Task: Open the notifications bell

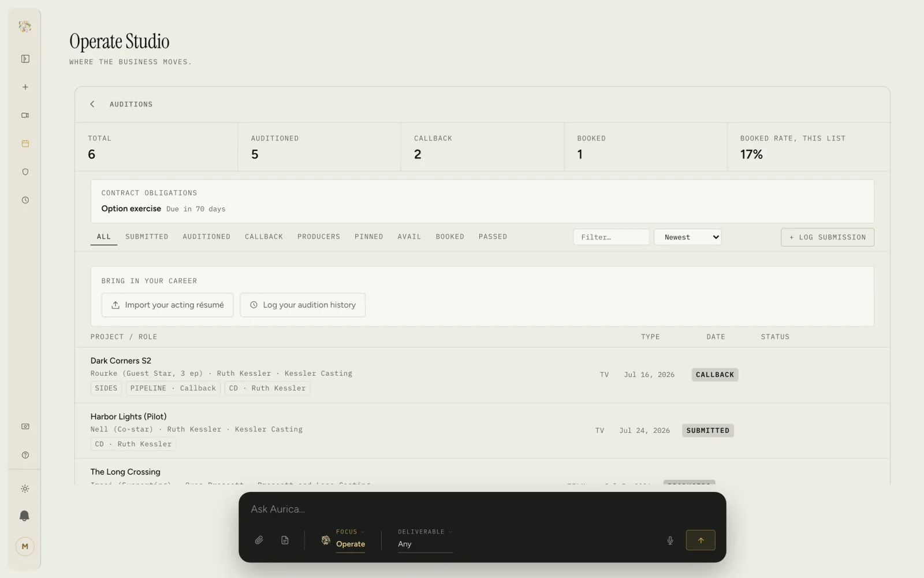Action: (25, 516)
